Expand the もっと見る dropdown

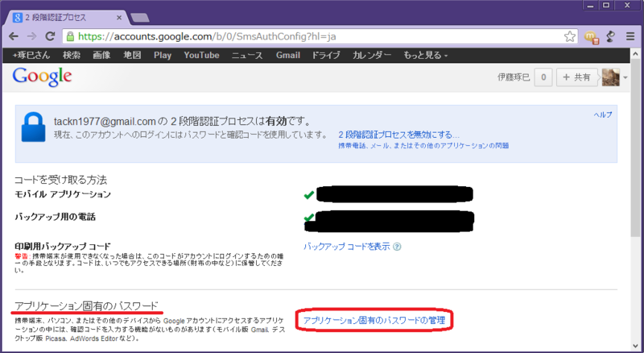[426, 55]
